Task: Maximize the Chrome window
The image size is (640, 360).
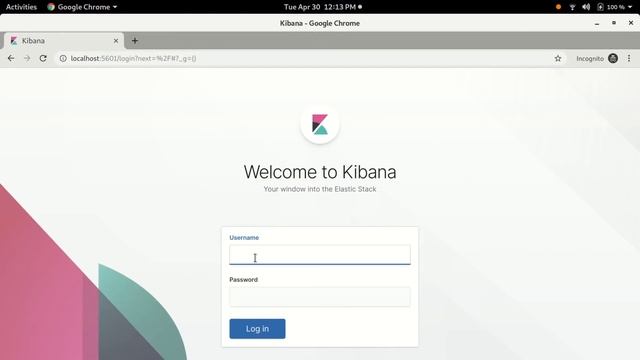Action: tap(614, 23)
